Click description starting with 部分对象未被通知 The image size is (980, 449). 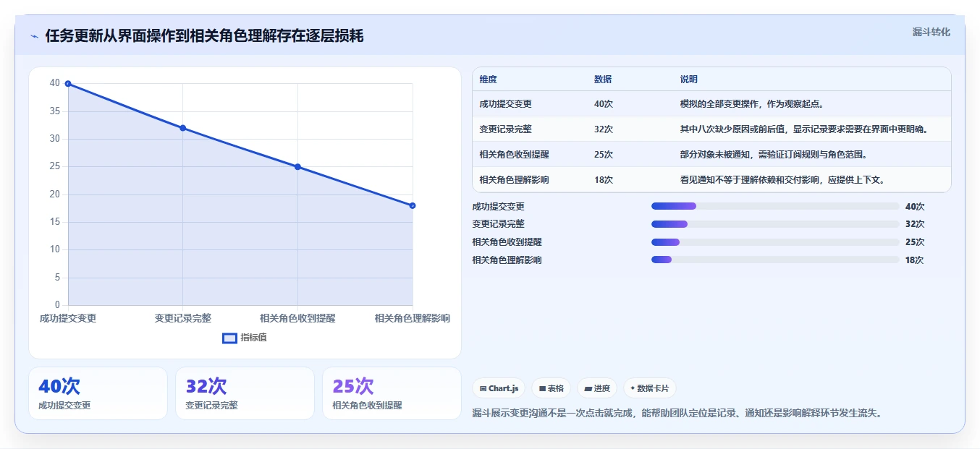point(773,155)
